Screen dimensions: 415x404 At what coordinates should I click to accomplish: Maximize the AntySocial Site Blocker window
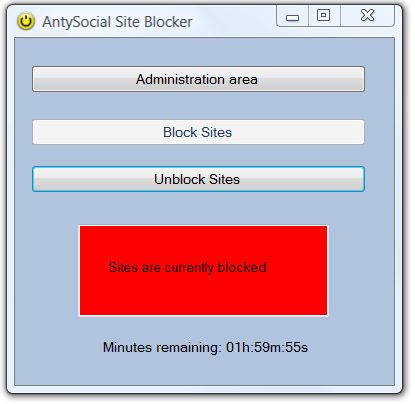(324, 16)
